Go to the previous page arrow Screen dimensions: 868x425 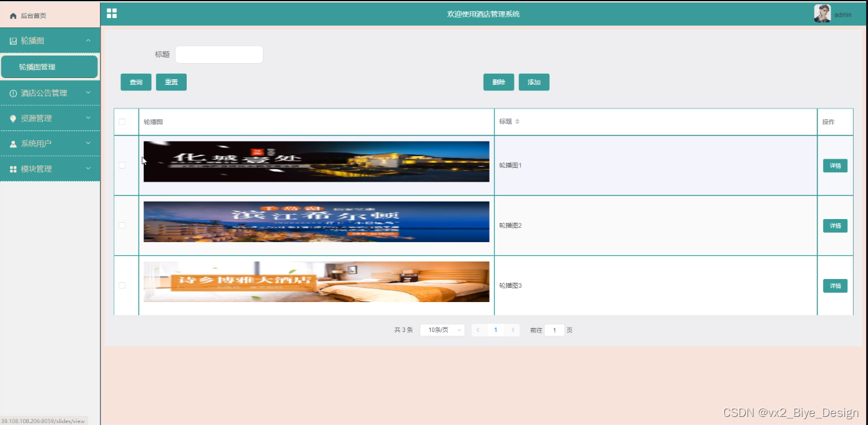coord(478,330)
